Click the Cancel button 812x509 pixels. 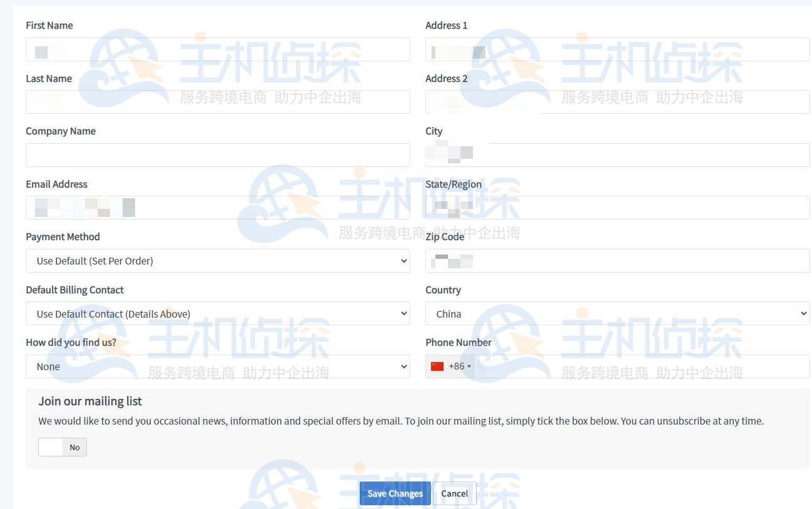[x=454, y=493]
